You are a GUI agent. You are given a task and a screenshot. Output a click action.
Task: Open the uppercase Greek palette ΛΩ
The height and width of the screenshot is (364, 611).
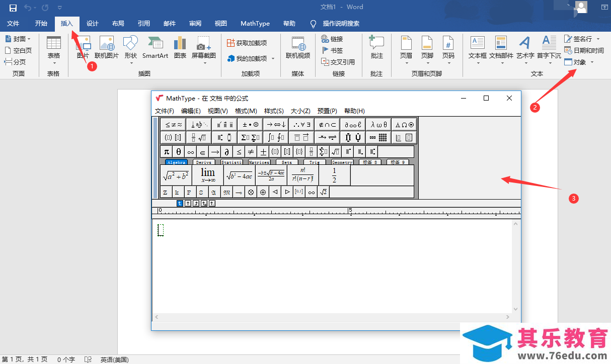(404, 124)
